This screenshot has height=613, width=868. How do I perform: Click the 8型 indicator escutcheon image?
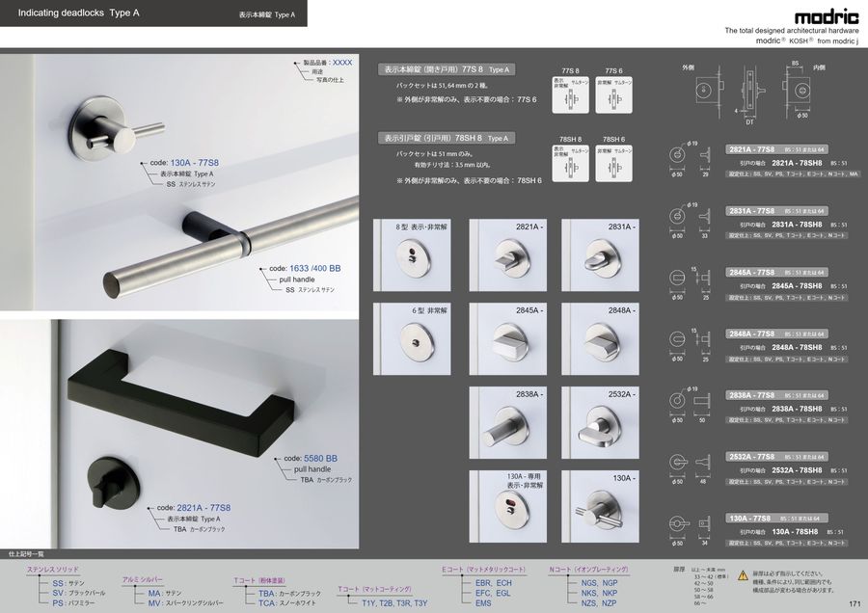click(x=412, y=255)
